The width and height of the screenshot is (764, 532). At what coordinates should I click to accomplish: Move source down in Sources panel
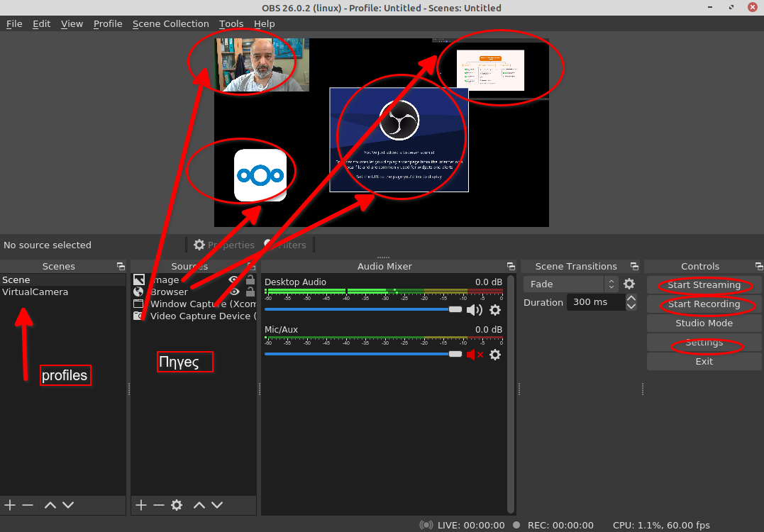click(217, 505)
